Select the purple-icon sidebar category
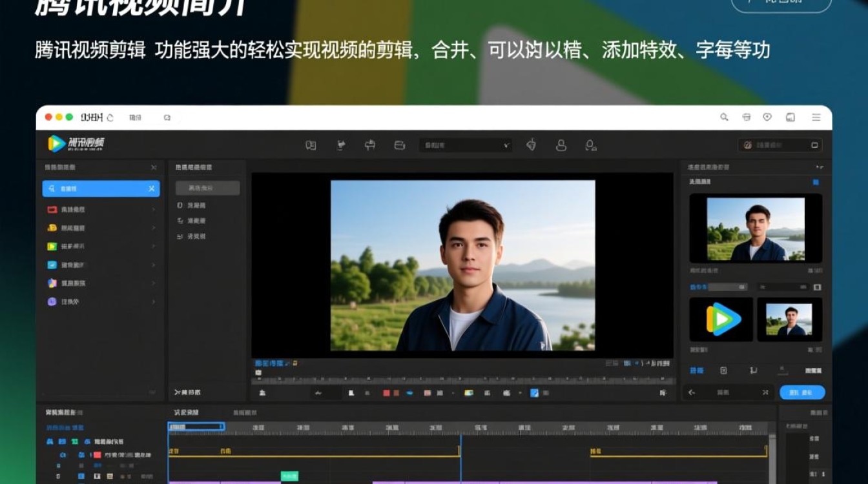The image size is (868, 484). point(101,301)
